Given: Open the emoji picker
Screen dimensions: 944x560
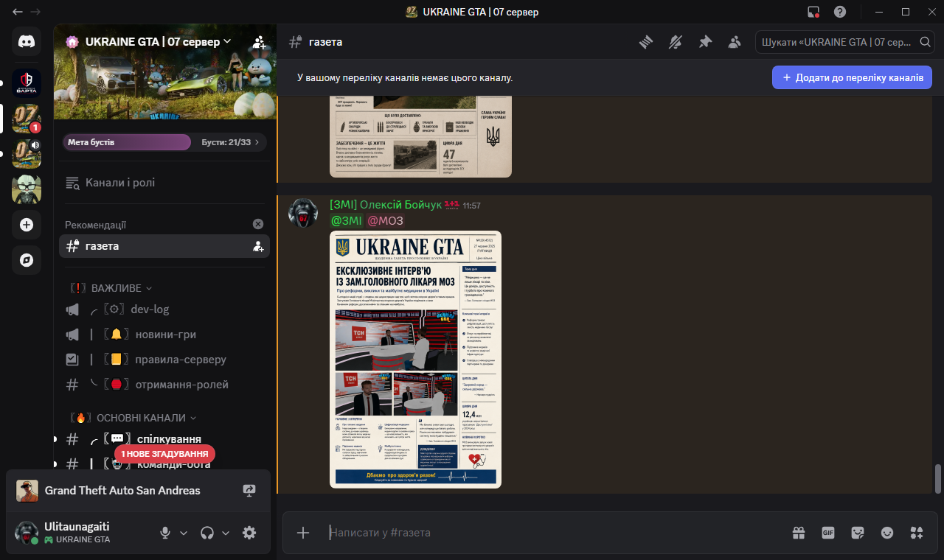Looking at the screenshot, I should 887,533.
